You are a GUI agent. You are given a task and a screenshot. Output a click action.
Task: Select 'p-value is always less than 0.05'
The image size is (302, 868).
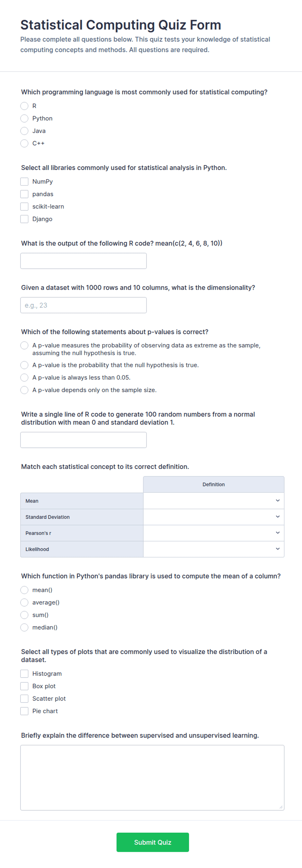tap(24, 377)
